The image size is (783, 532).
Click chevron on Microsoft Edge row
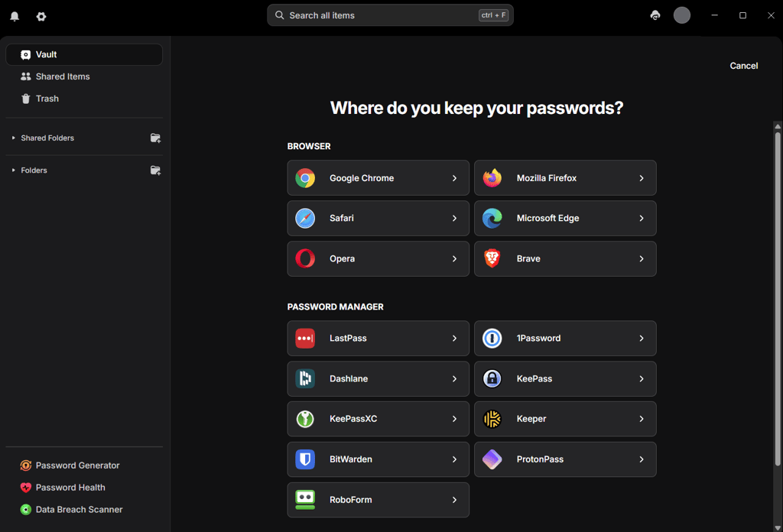point(642,218)
